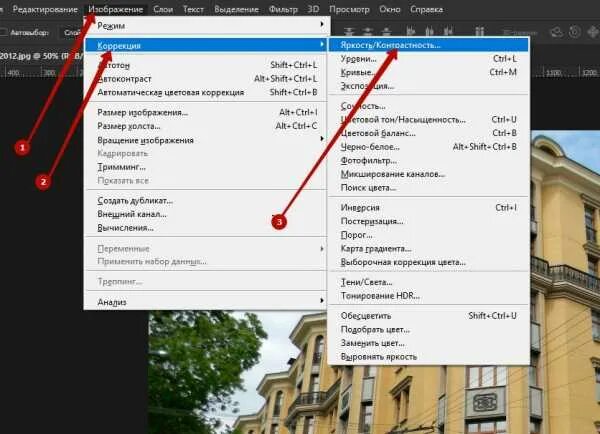Screen dimensions: 600x434
Task: Click Distribute horizontal centers icon
Action: 429,32
